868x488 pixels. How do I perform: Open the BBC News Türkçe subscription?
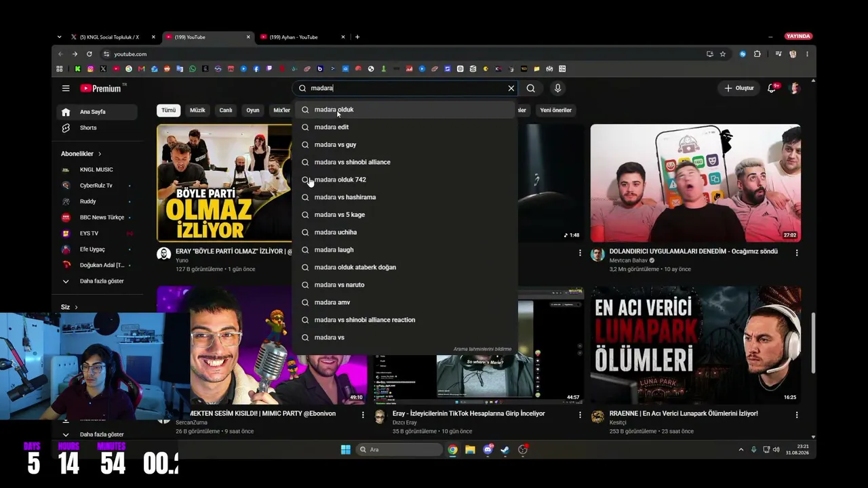(97, 218)
